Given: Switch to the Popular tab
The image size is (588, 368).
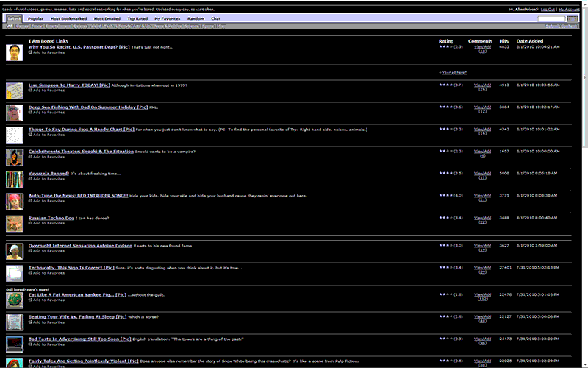Looking at the screenshot, I should point(35,18).
